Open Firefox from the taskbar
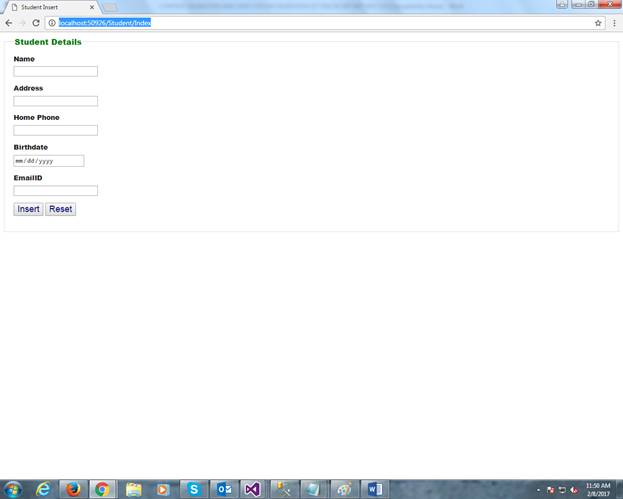The image size is (623, 499). [73, 489]
